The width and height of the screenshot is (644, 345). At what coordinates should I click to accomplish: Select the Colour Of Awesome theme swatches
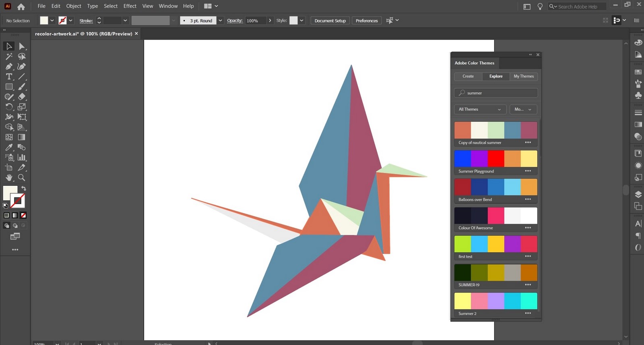pos(496,216)
